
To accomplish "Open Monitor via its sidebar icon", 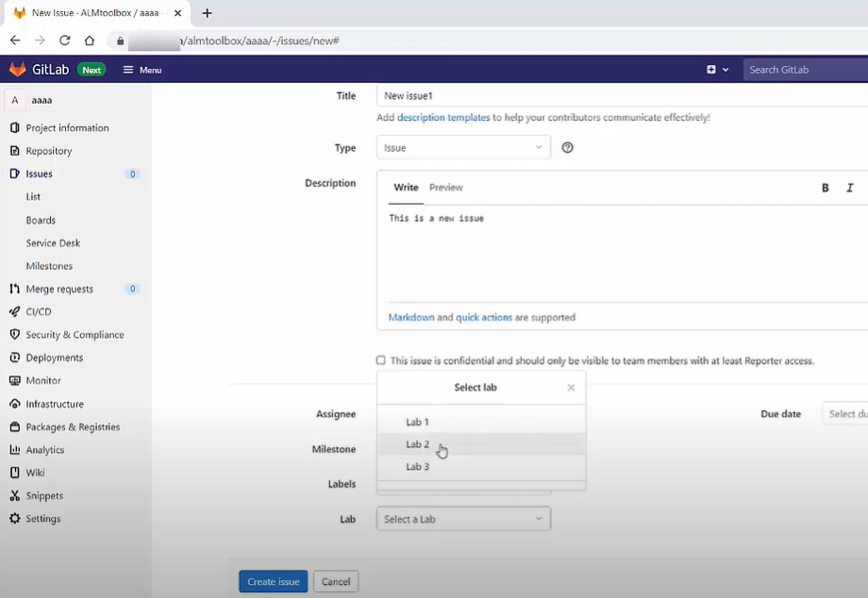I will [13, 380].
